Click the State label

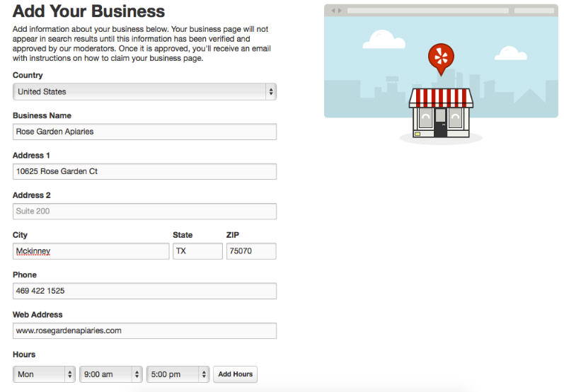(183, 235)
